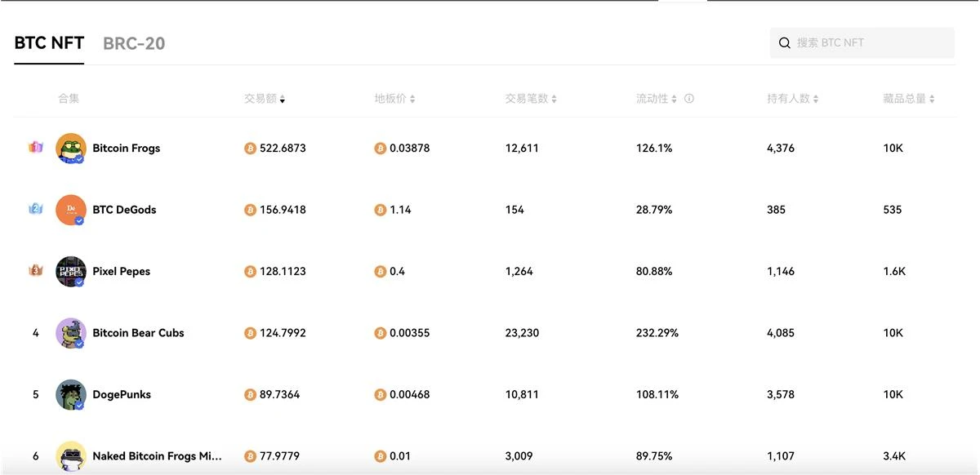
Task: Click the BTC NFT search input field
Action: (x=862, y=42)
